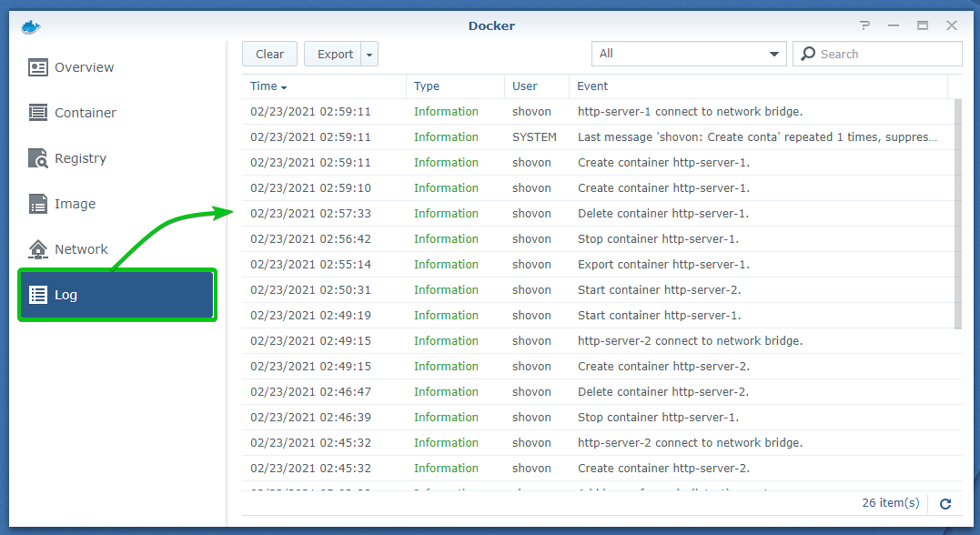Click the Type column header
The height and width of the screenshot is (535, 980).
(x=455, y=86)
